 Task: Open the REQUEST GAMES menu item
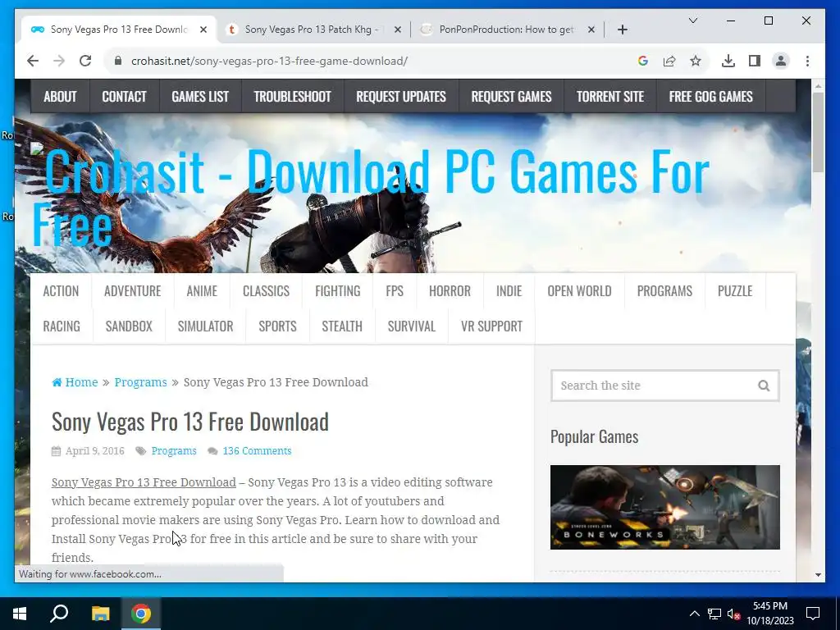click(x=511, y=97)
